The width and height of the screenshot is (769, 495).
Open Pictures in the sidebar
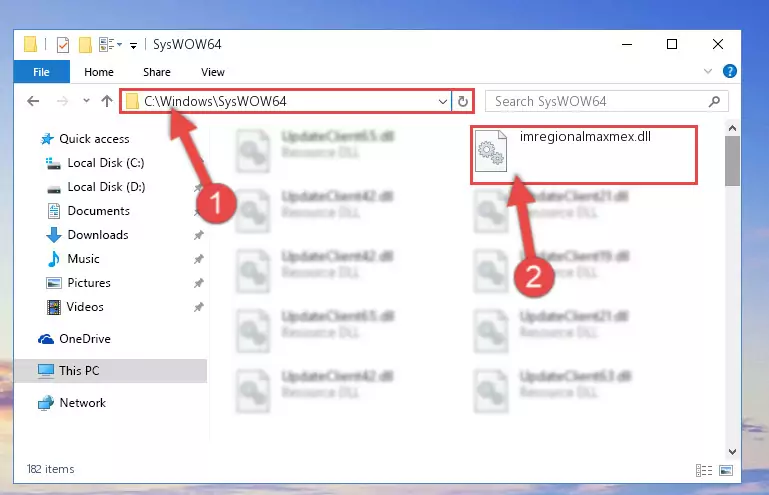pos(89,283)
